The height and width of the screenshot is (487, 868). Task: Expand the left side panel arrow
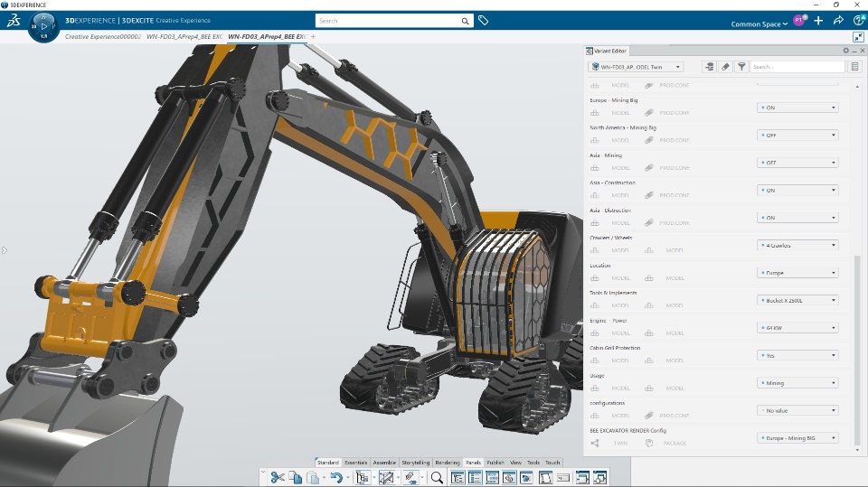4,250
